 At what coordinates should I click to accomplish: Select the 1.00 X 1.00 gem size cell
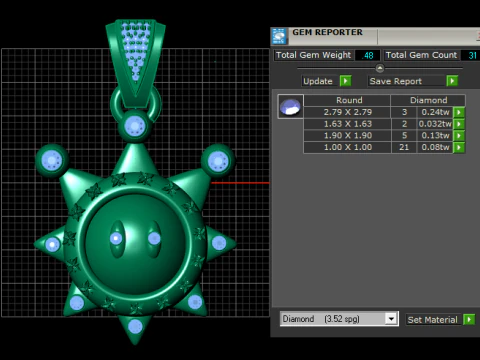[x=348, y=147]
